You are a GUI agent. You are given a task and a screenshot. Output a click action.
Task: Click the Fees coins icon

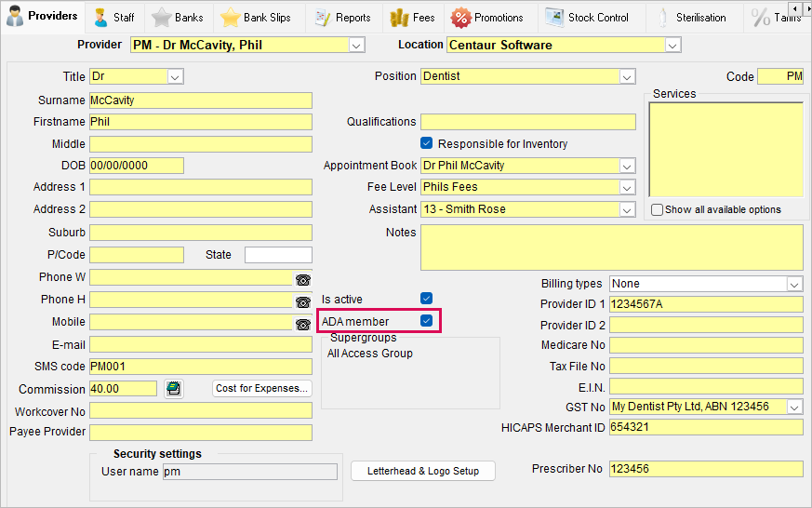399,18
